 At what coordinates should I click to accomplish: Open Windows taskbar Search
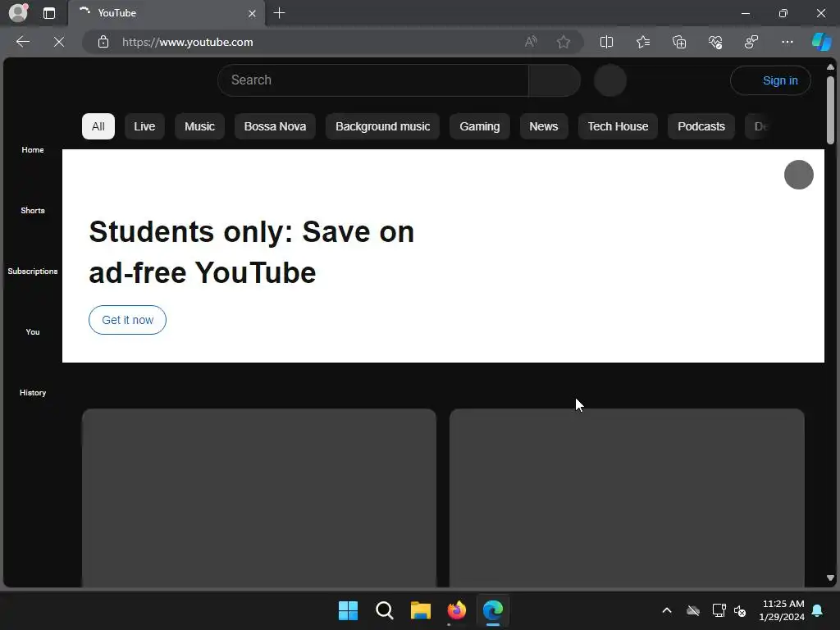[x=385, y=610]
